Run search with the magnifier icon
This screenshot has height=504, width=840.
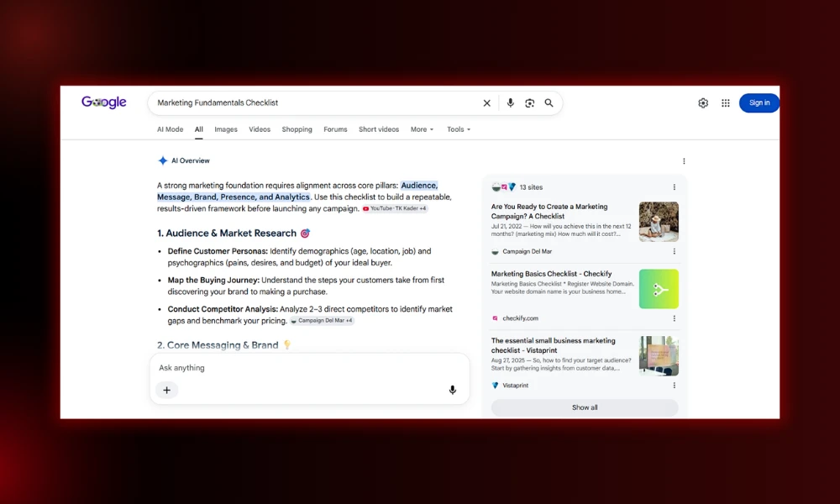[x=549, y=102]
